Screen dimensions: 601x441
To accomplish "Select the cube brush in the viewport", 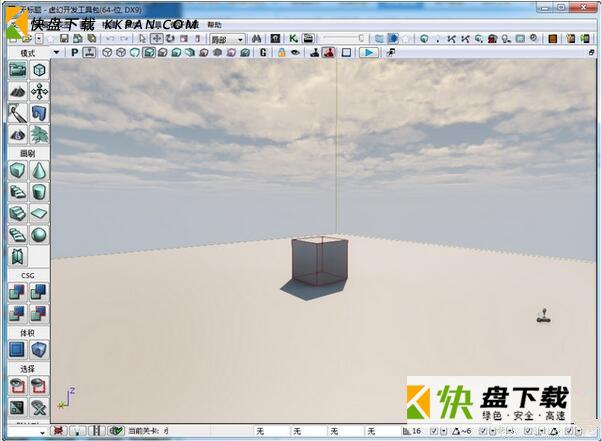I will point(320,261).
